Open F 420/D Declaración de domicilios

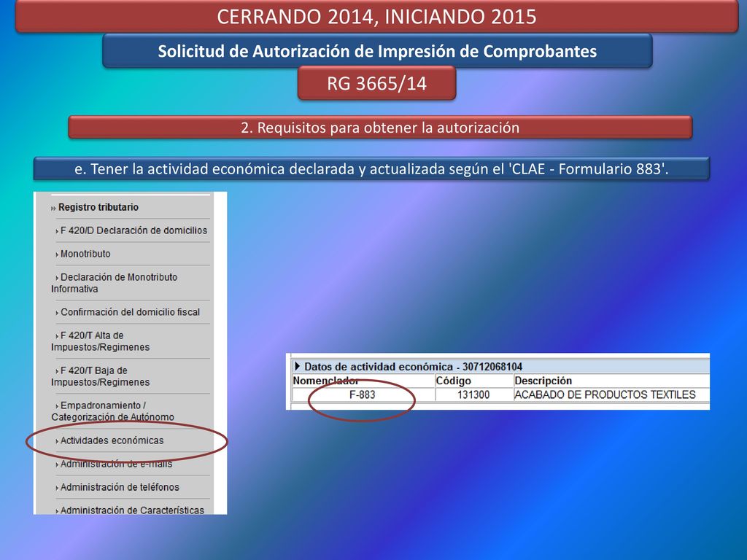click(134, 230)
